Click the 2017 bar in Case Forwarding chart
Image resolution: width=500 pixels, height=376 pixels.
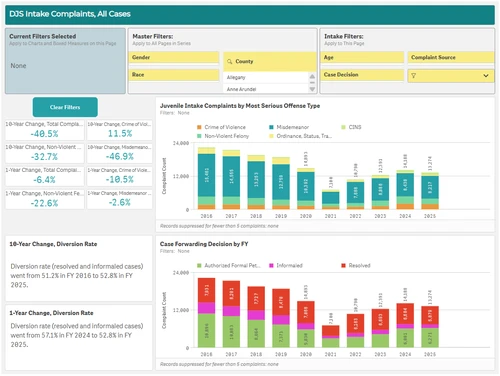[x=231, y=314]
